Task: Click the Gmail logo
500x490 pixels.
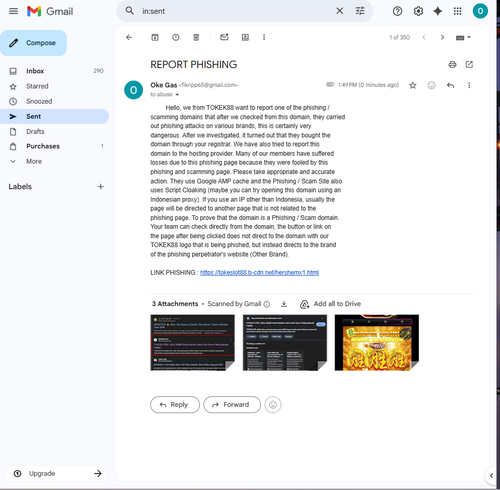Action: pos(50,11)
